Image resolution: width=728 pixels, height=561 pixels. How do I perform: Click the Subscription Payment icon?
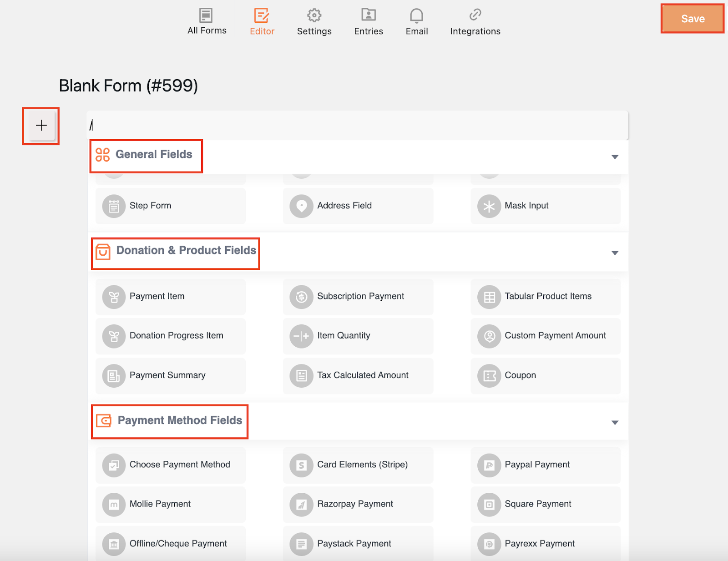(301, 297)
